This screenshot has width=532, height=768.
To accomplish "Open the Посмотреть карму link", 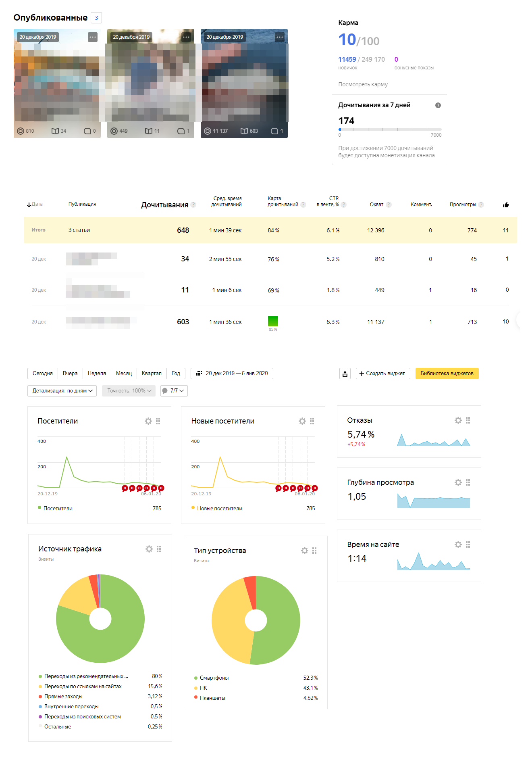I will [363, 84].
